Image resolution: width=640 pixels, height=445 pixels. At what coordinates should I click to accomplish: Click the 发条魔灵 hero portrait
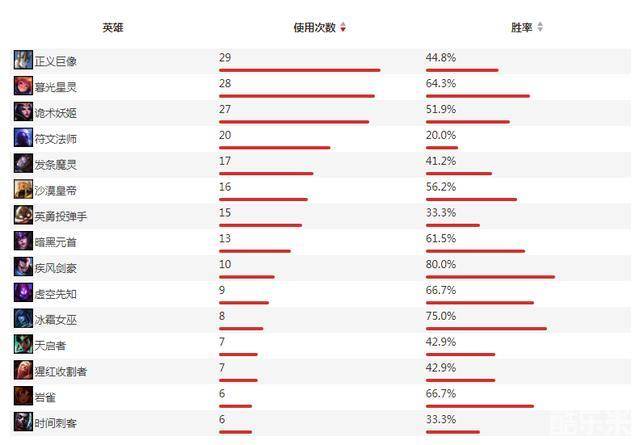click(x=23, y=164)
